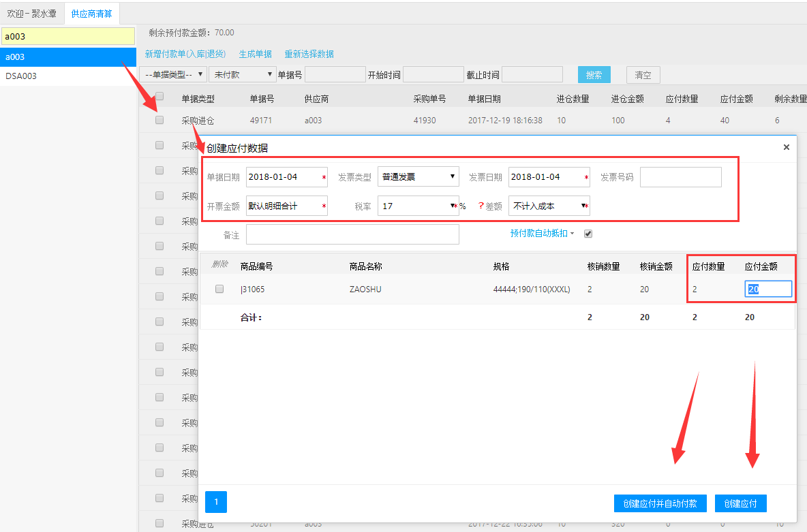Click the 重新选择数据 link
The width and height of the screenshot is (807, 532).
(x=309, y=54)
